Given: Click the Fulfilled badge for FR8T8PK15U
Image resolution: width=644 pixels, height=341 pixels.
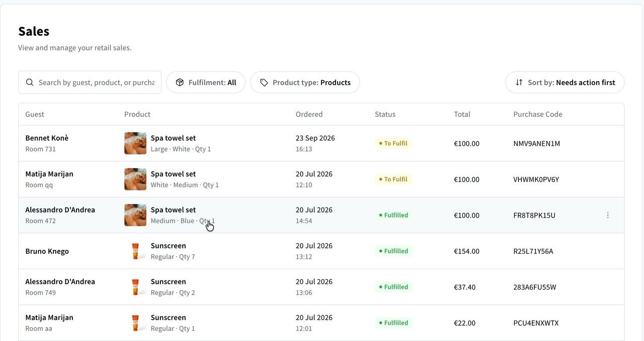Looking at the screenshot, I should coord(394,215).
